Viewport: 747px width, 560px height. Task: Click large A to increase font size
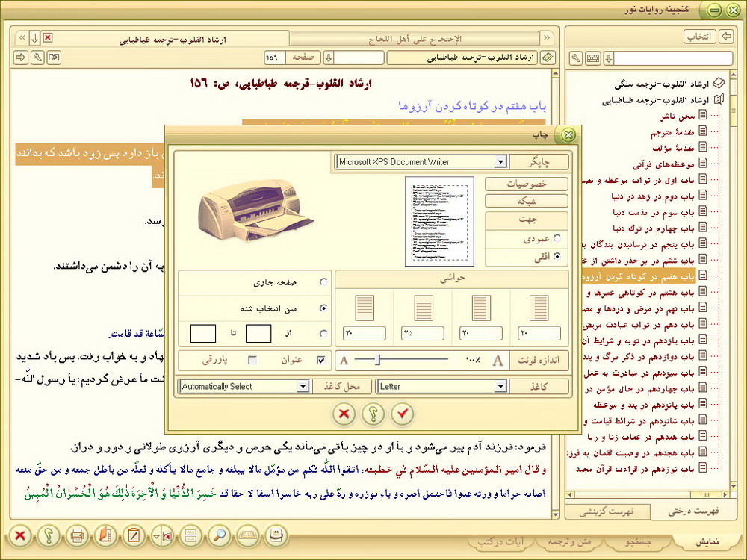pyautogui.click(x=498, y=361)
